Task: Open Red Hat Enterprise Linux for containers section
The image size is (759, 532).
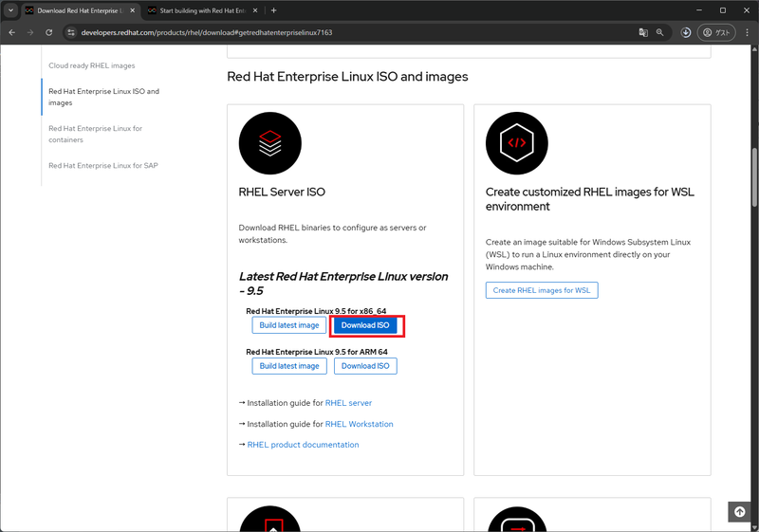Action: [96, 134]
